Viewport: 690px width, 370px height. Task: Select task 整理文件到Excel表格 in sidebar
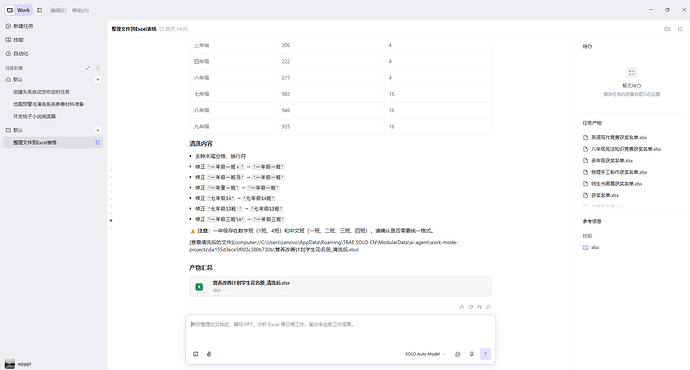[53, 143]
